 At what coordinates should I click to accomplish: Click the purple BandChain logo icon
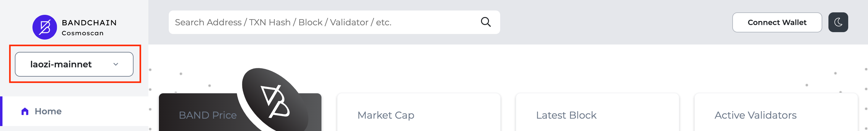45,27
